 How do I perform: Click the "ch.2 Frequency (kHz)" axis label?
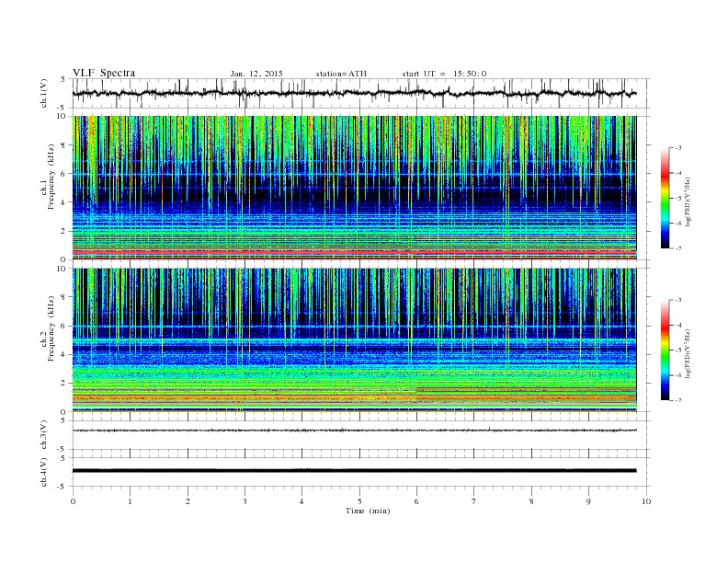(x=48, y=328)
